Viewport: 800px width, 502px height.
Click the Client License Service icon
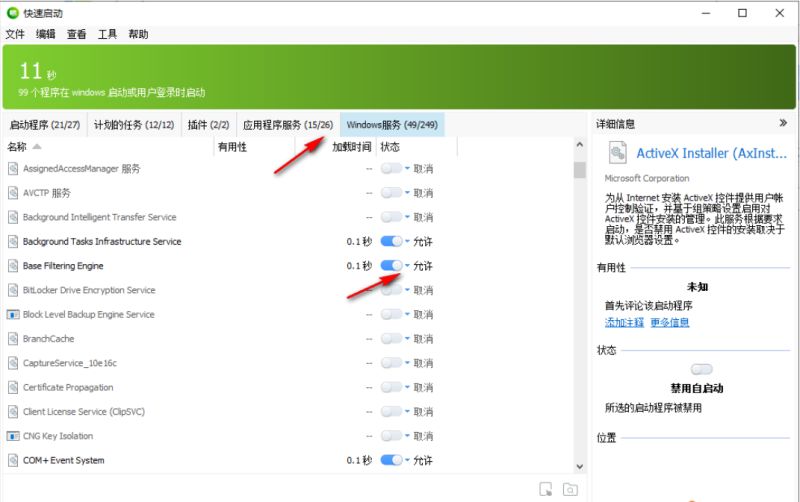click(x=13, y=412)
